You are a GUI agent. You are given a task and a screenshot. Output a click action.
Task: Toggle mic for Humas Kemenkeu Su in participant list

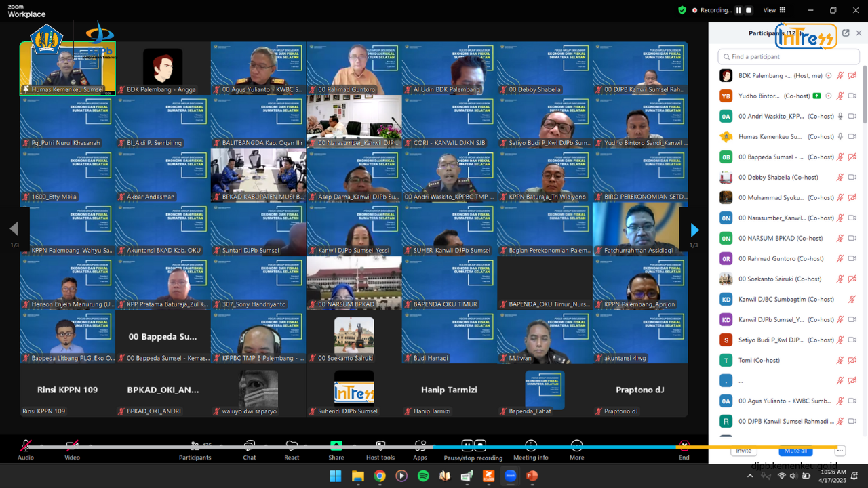(840, 136)
